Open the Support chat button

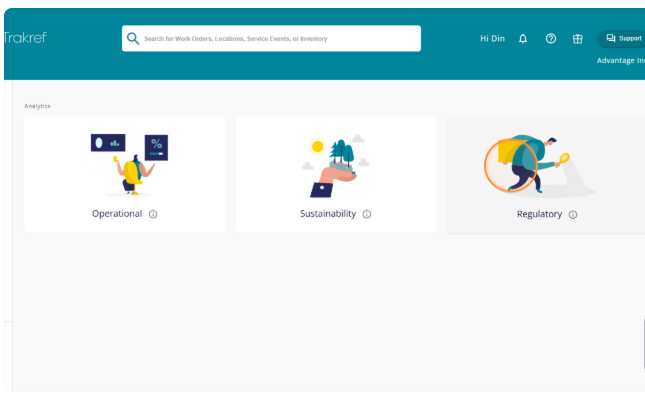click(622, 39)
